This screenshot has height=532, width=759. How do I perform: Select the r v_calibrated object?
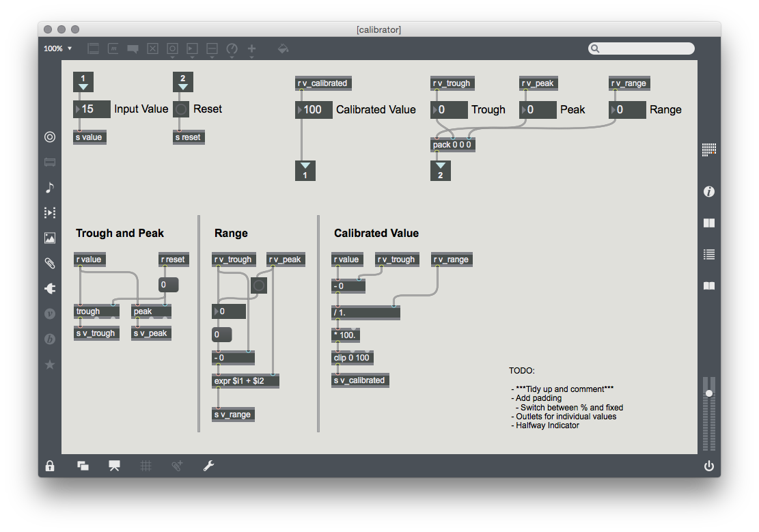click(x=323, y=83)
